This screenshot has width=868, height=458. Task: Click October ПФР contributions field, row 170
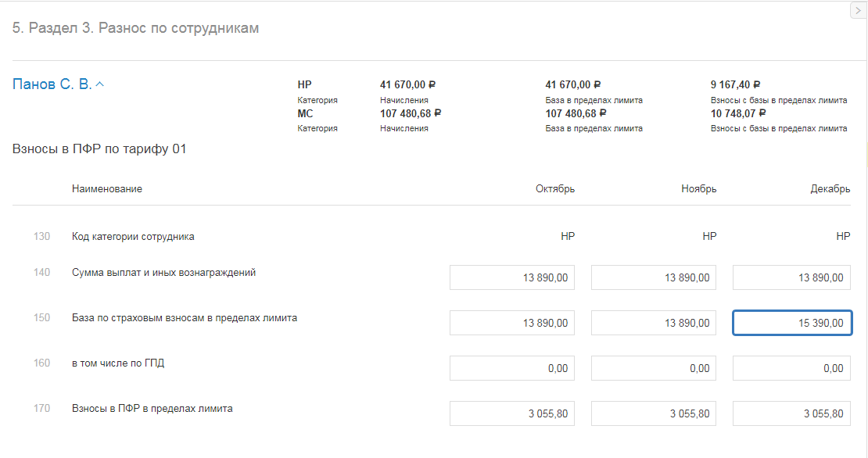tap(513, 413)
